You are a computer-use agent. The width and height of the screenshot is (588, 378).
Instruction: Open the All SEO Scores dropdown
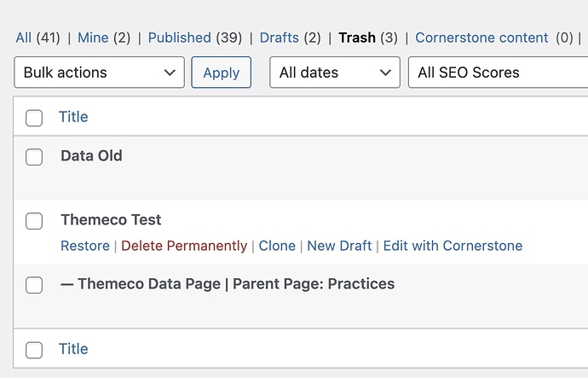pos(497,73)
